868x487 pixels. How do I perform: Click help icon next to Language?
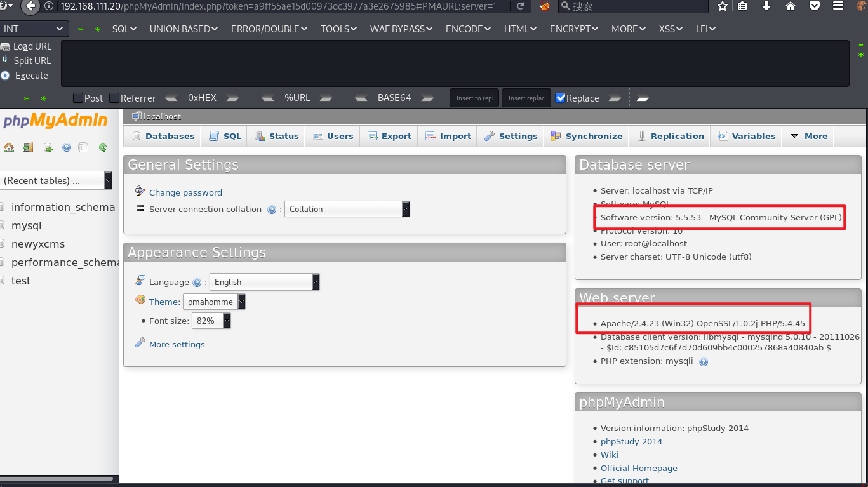197,283
